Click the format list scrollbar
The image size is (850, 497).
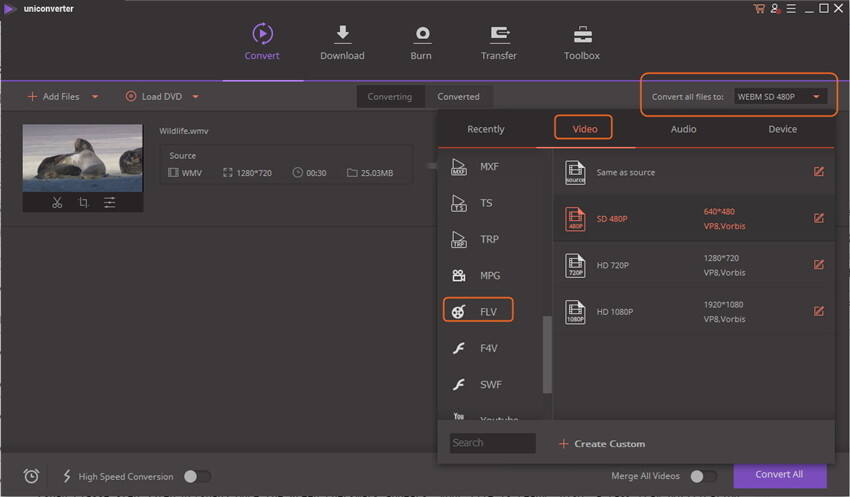[547, 354]
